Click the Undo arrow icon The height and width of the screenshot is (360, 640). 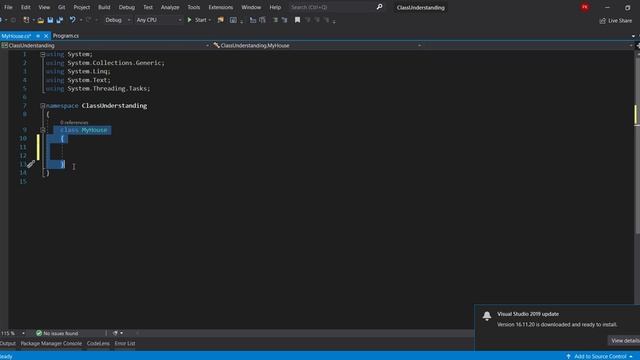click(72, 20)
